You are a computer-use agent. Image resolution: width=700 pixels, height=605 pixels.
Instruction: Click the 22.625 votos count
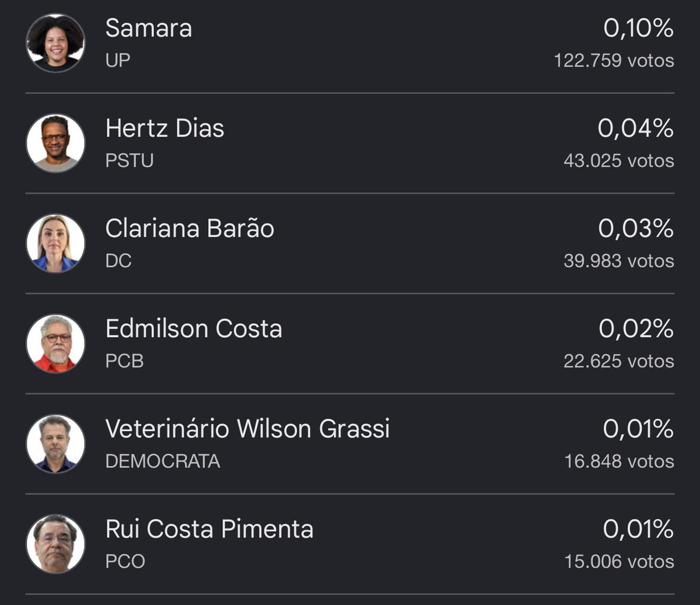[x=619, y=361]
